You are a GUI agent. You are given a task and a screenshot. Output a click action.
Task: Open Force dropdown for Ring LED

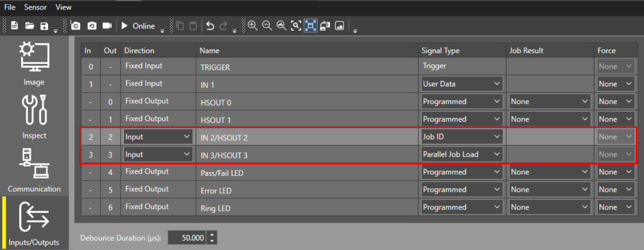point(616,207)
